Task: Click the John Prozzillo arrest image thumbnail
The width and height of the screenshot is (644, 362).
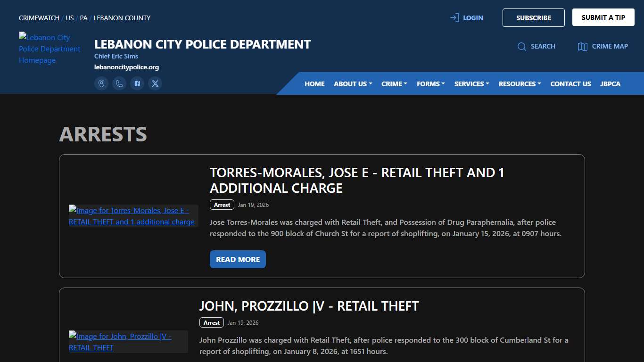Action: [x=128, y=342]
